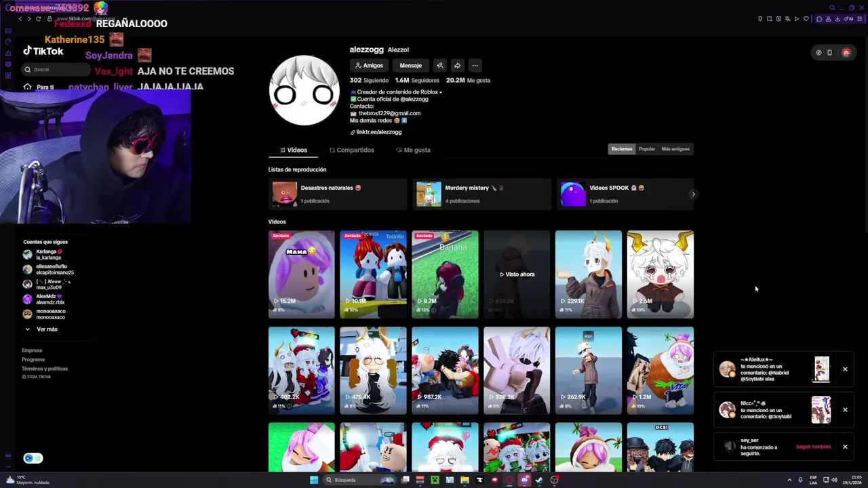Open the Para ti home feed
Viewport: 868px width, 488px height.
tap(39, 87)
